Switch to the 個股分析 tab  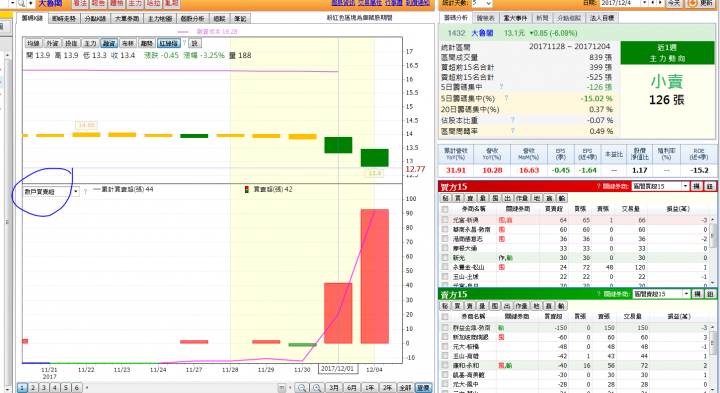[192, 19]
